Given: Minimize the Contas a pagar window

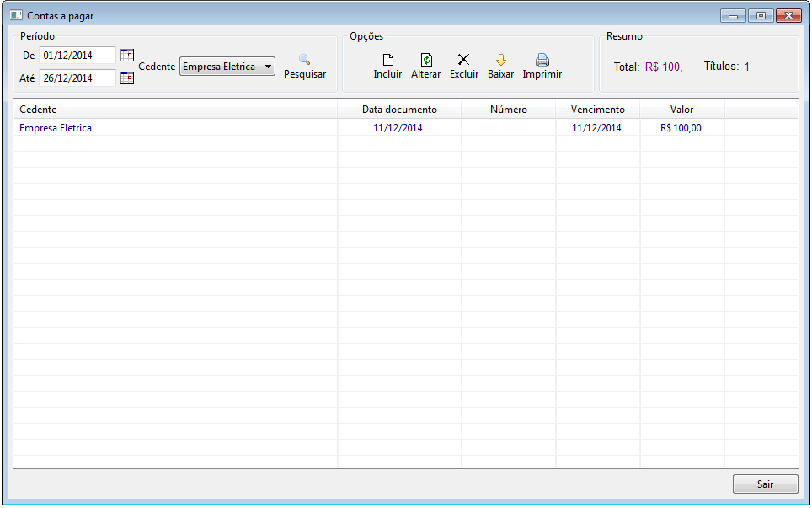Looking at the screenshot, I should [734, 15].
